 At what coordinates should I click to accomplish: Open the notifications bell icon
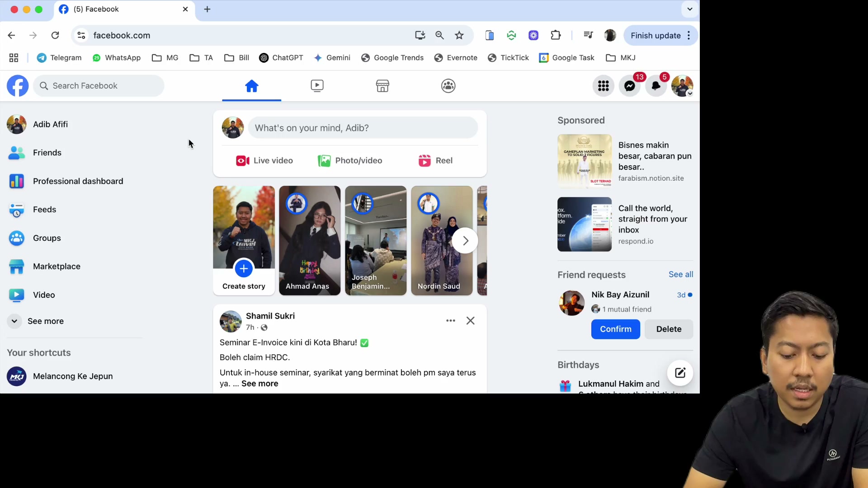point(656,86)
